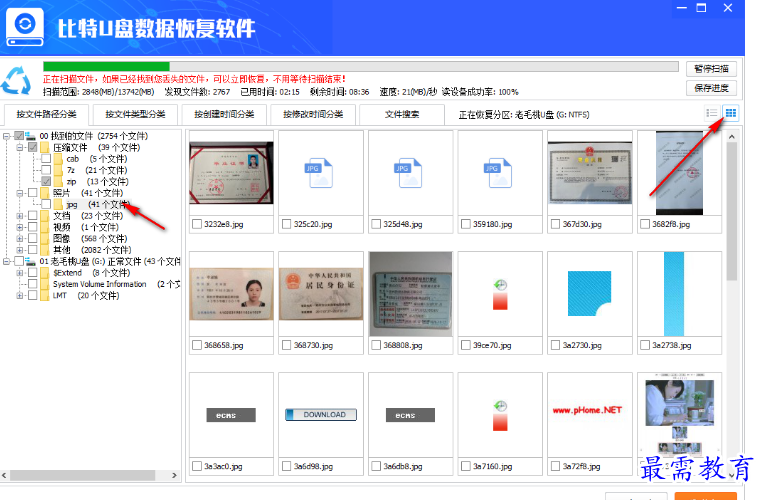762x500 pixels.
Task: Click the System Volume Information folder icon
Action: [45, 284]
